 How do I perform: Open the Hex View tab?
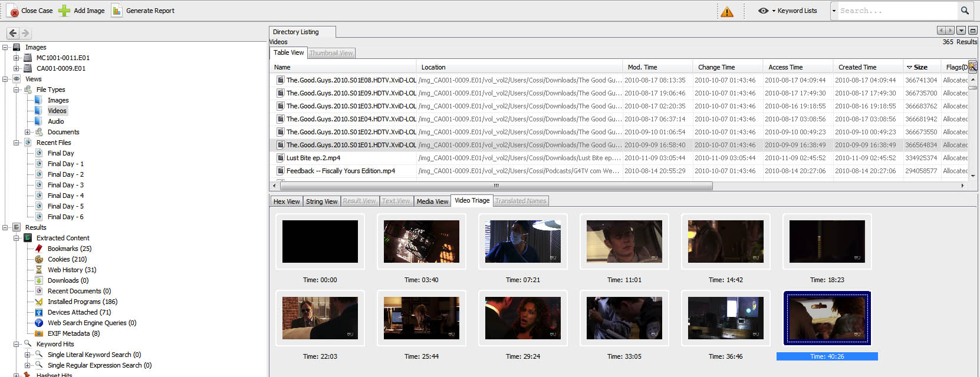tap(287, 201)
